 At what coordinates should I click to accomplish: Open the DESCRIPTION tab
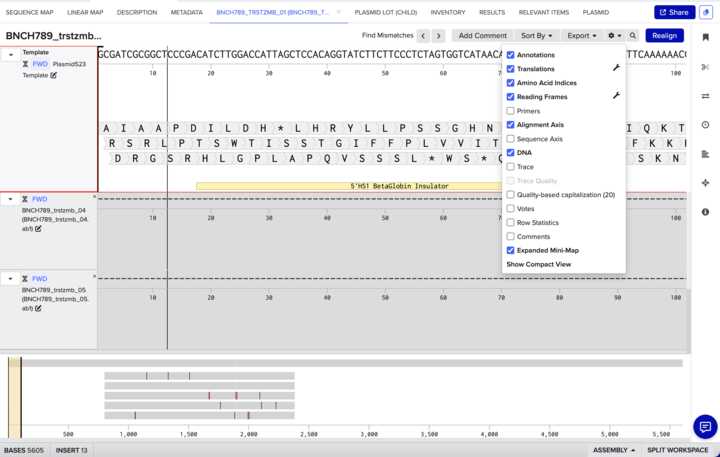(137, 12)
